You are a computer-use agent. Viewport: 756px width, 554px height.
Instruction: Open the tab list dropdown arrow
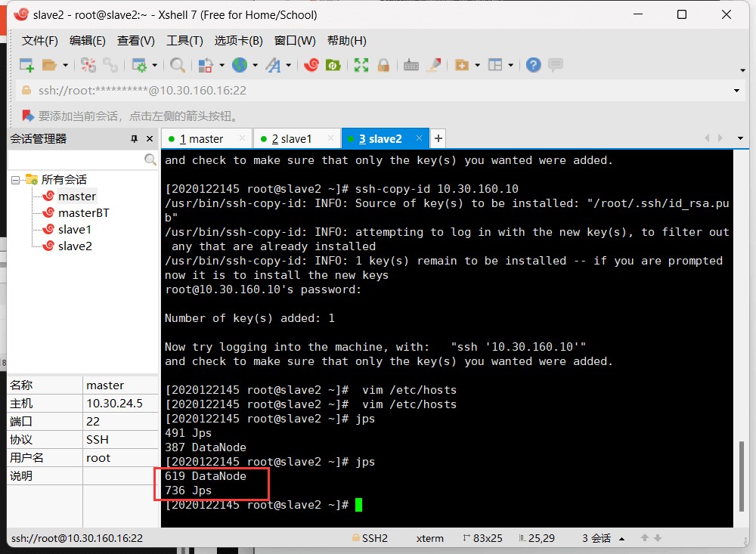740,138
